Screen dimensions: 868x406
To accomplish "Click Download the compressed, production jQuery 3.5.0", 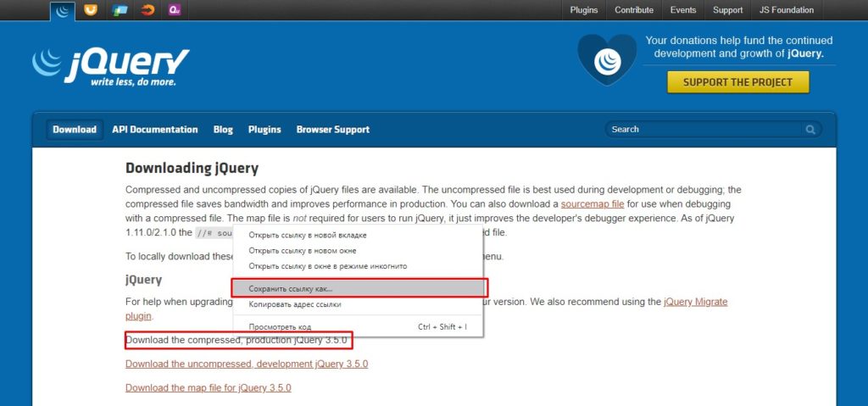I will 237,340.
